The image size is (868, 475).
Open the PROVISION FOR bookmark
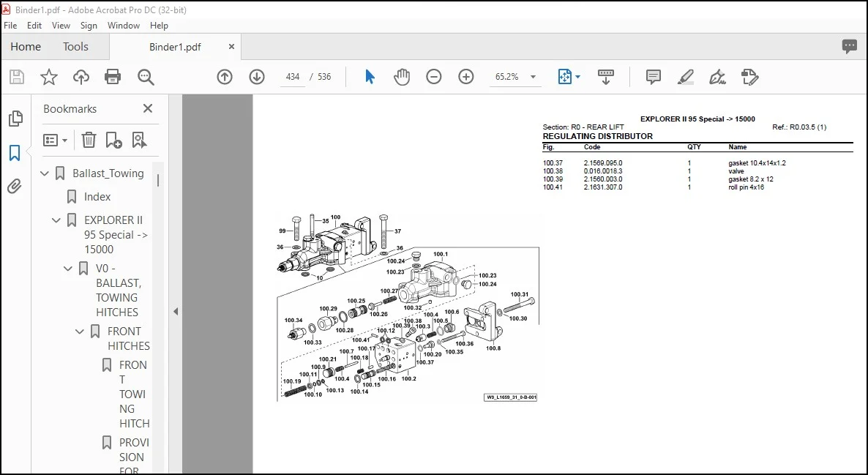coord(134,457)
